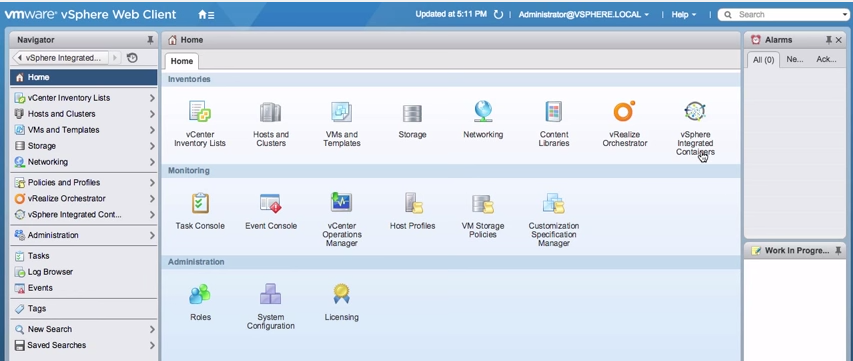Image resolution: width=853 pixels, height=361 pixels.
Task: Expand Administration arrow in Navigator
Action: 152,235
